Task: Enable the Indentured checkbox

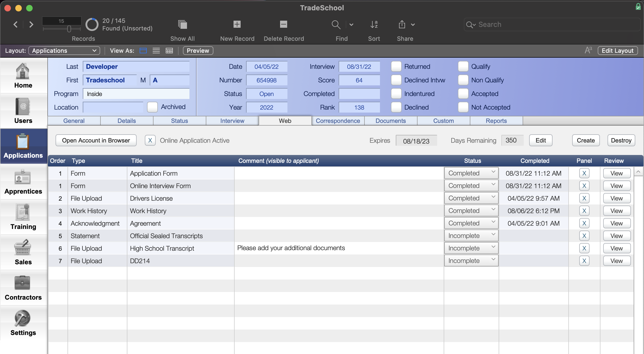Action: coord(396,93)
